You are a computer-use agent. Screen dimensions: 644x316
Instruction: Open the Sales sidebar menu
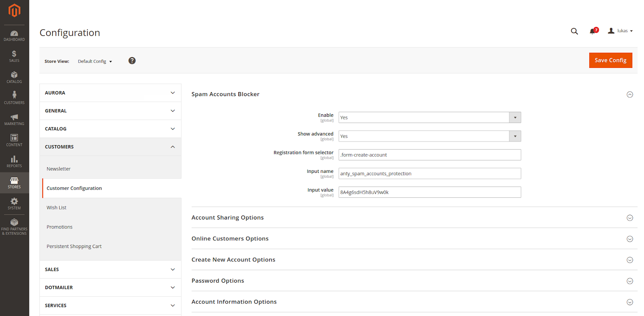pos(14,56)
